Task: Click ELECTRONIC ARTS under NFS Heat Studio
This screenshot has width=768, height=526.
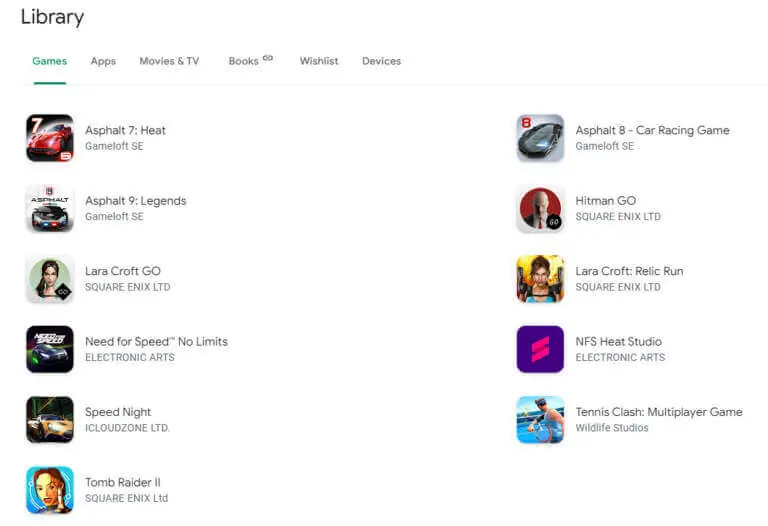Action: pos(621,358)
